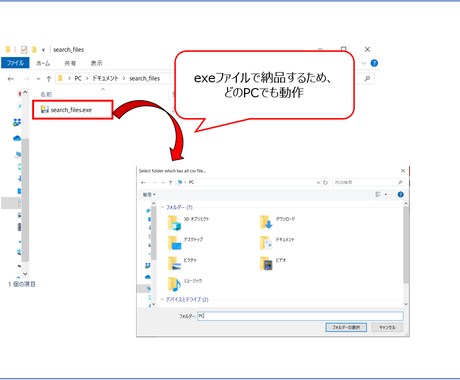Click the dialog nav pane scroll-up arrow
This screenshot has height=380, width=460.
click(x=153, y=203)
